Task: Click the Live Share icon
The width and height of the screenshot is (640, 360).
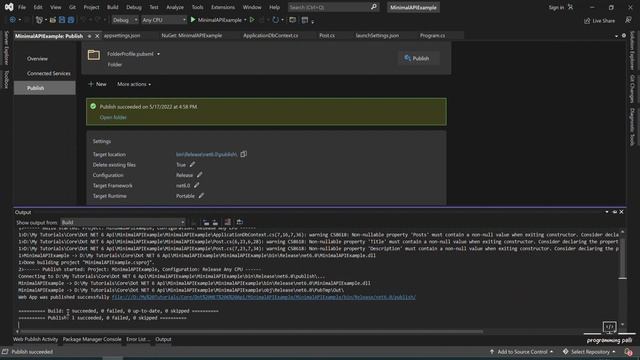Action: tap(587, 20)
